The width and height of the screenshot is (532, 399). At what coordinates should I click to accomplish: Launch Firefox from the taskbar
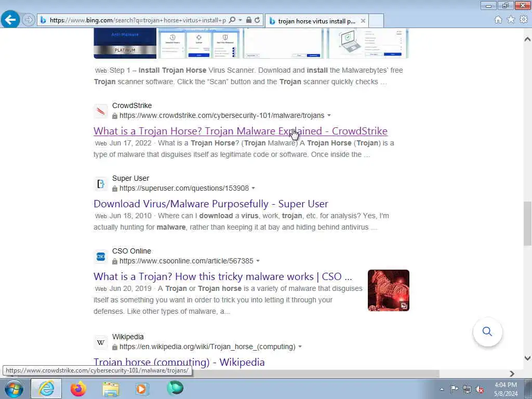coord(78,389)
